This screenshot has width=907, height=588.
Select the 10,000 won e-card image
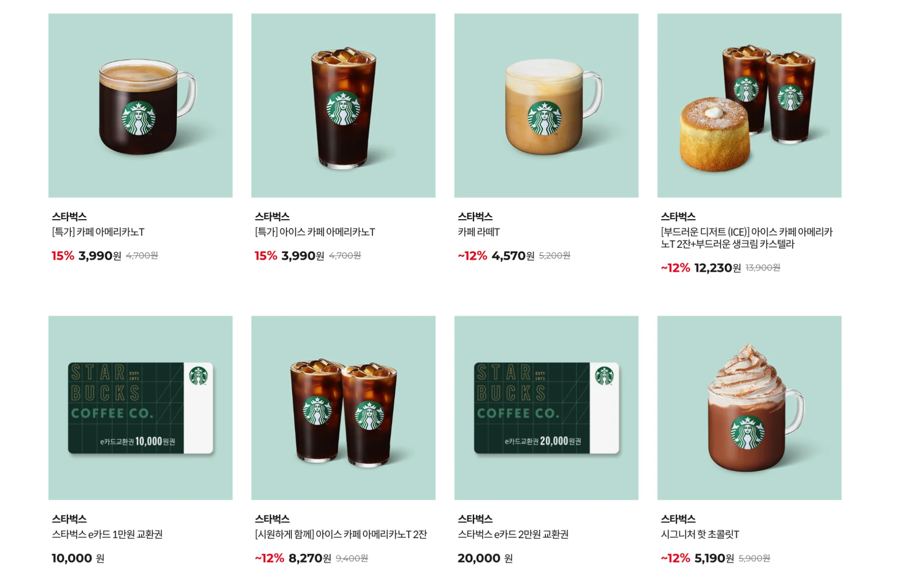(x=140, y=408)
